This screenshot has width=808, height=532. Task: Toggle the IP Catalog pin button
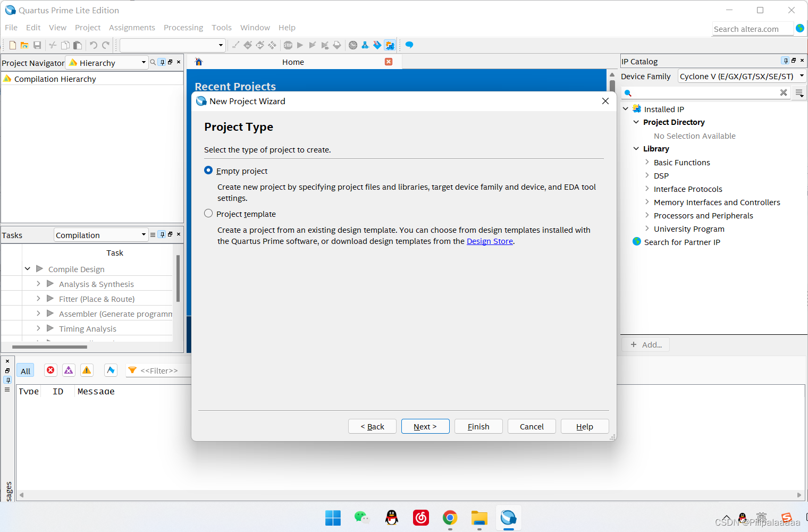point(785,61)
